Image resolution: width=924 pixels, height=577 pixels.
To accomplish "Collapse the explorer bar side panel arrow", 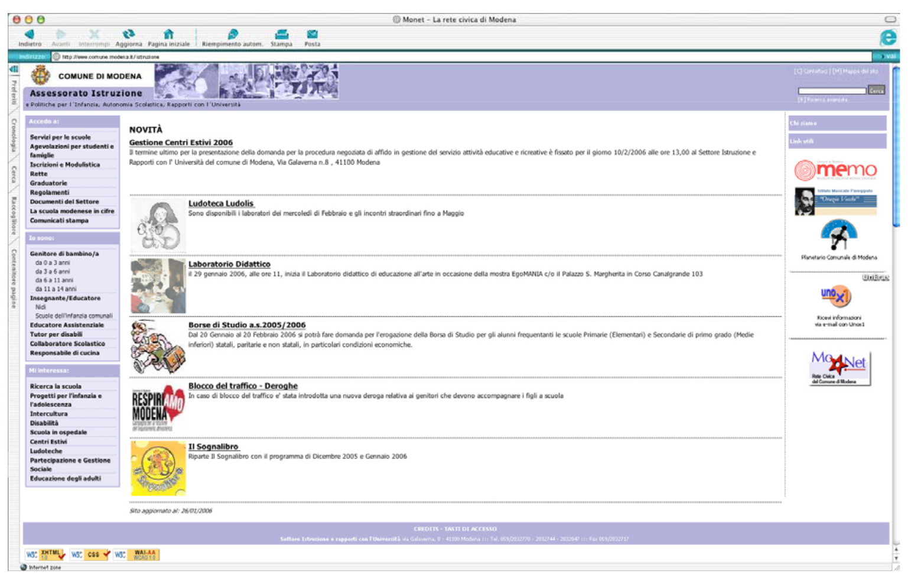I will (14, 69).
